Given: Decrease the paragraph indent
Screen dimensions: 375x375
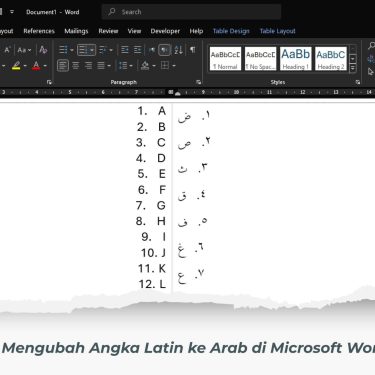Looking at the screenshot, I should (x=125, y=50).
